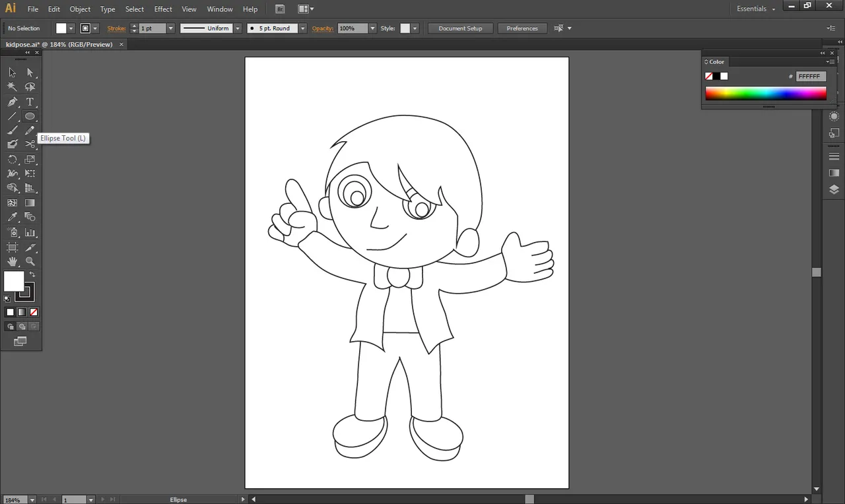This screenshot has height=504, width=845.
Task: Open the Object menu
Action: [80, 9]
